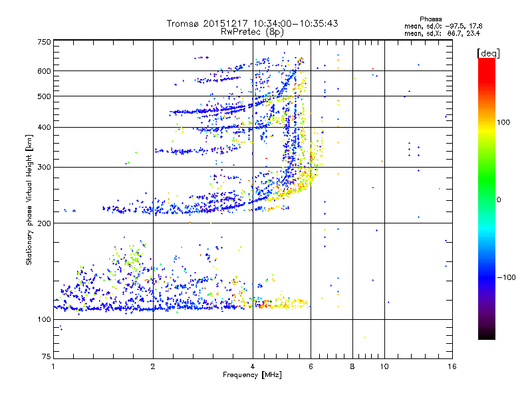Click the "mean, sd,X: 86.7, 23.4" line
The width and height of the screenshot is (532, 399).
tap(442, 33)
